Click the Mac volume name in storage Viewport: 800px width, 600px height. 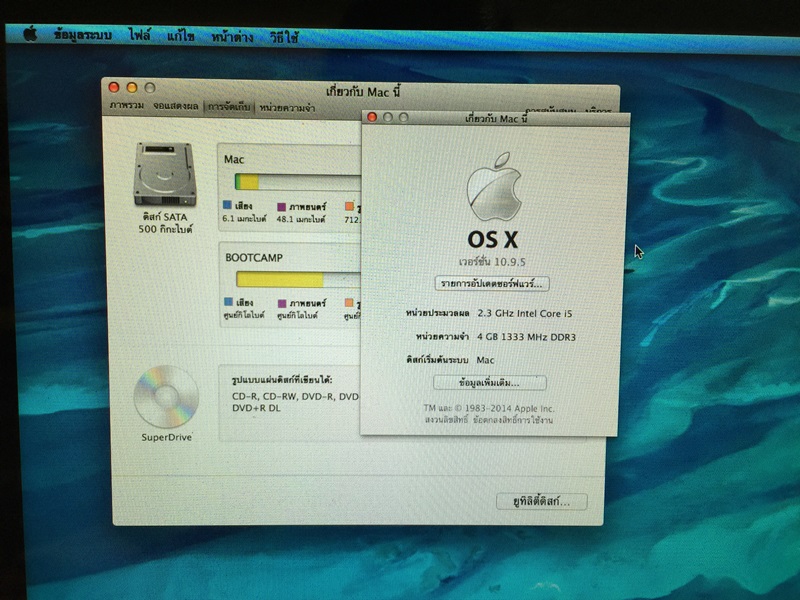click(x=234, y=160)
